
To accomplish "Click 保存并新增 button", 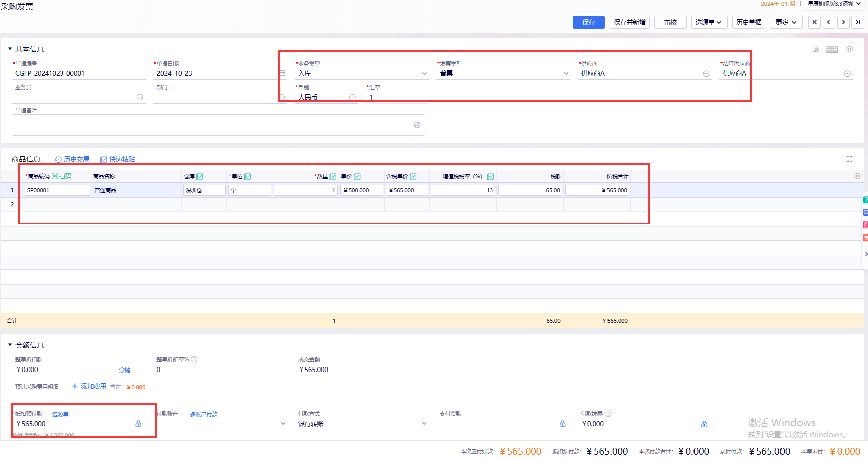I will (630, 22).
